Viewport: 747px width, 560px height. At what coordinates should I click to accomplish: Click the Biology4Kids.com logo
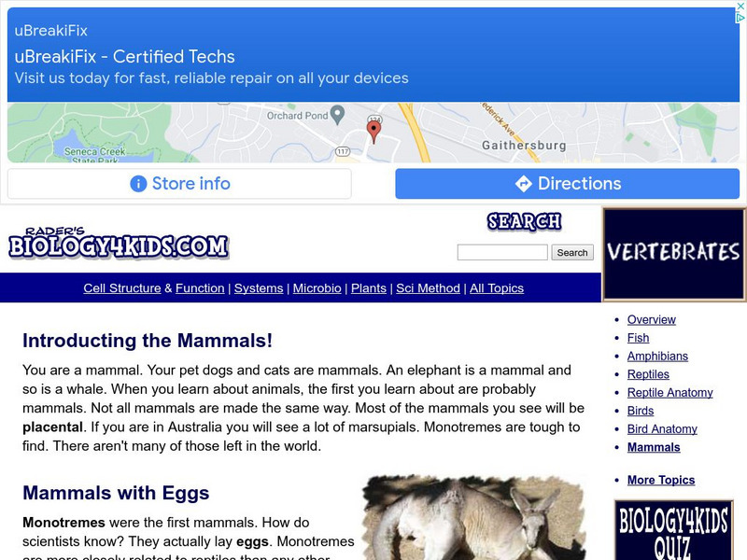(118, 244)
